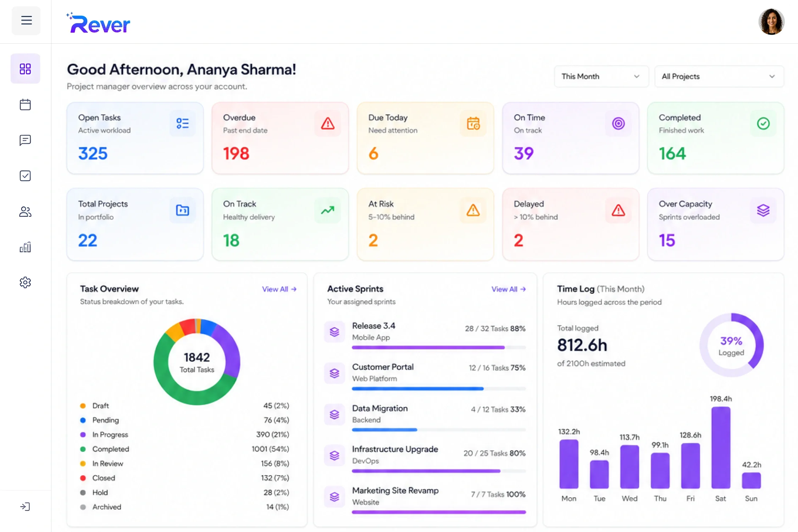This screenshot has height=532, width=798.
Task: Click the Infrastructure Upgrade progress bar
Action: point(439,471)
